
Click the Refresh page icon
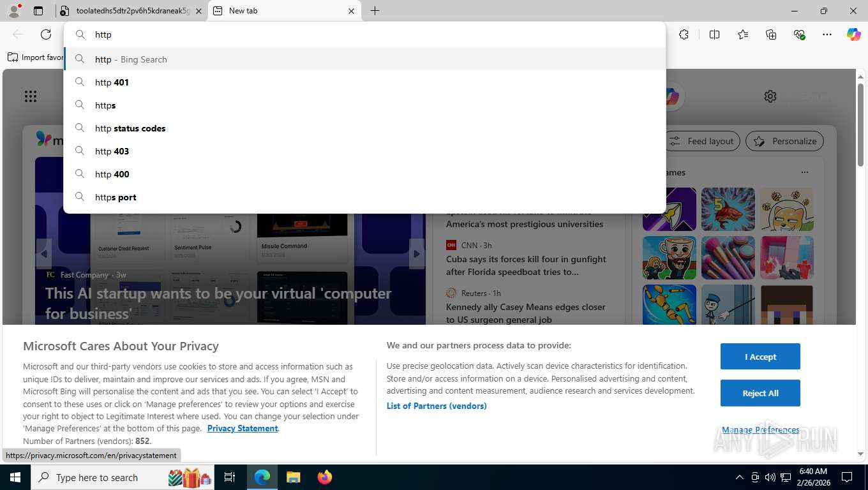coord(46,34)
